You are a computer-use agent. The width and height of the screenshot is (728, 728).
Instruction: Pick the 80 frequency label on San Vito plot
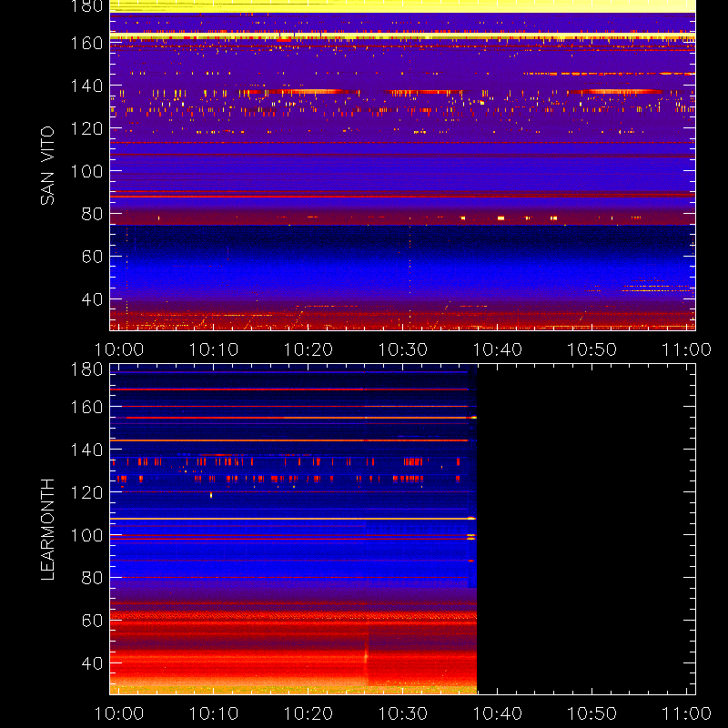pos(92,214)
